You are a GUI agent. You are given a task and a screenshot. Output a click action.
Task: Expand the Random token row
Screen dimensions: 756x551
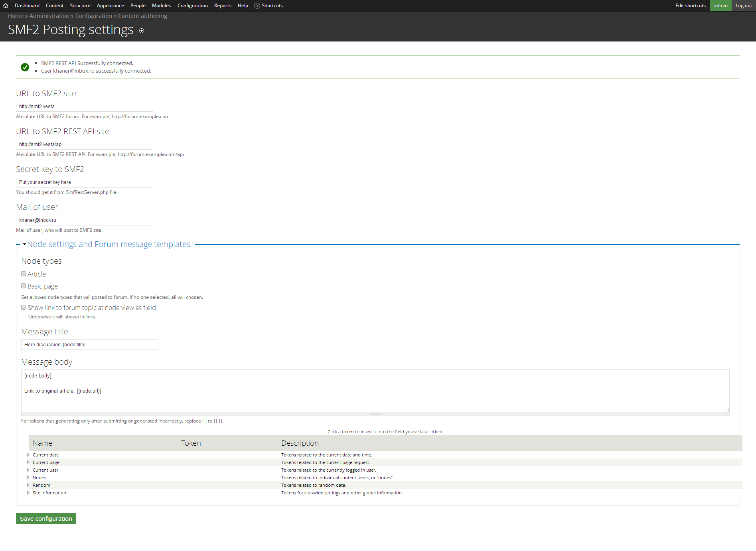pos(28,485)
